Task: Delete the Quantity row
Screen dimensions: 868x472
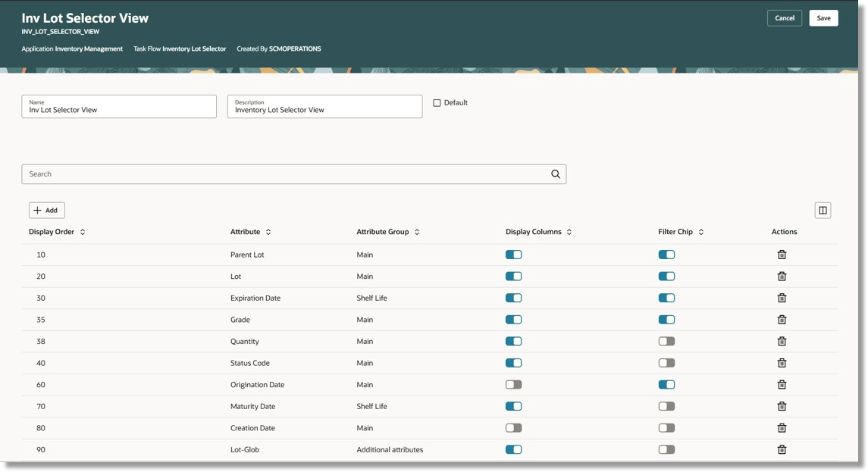Action: [x=782, y=342]
